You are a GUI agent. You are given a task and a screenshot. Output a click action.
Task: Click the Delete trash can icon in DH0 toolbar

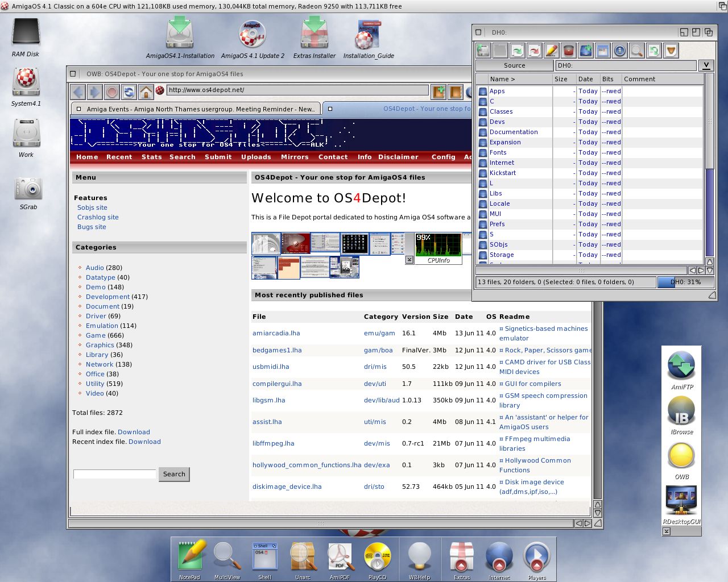tap(569, 51)
